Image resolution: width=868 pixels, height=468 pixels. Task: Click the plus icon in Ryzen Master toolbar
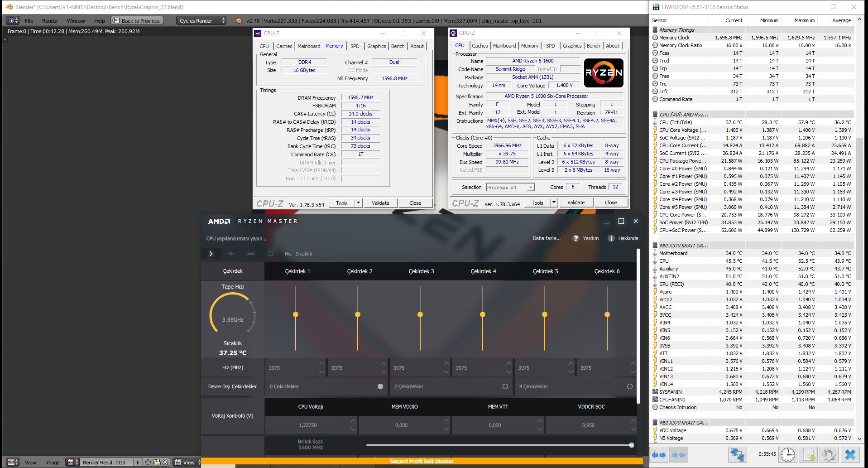point(231,254)
